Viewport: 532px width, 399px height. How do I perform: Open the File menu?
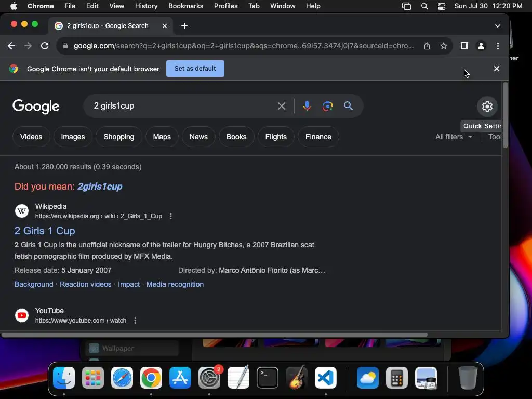[x=70, y=6]
